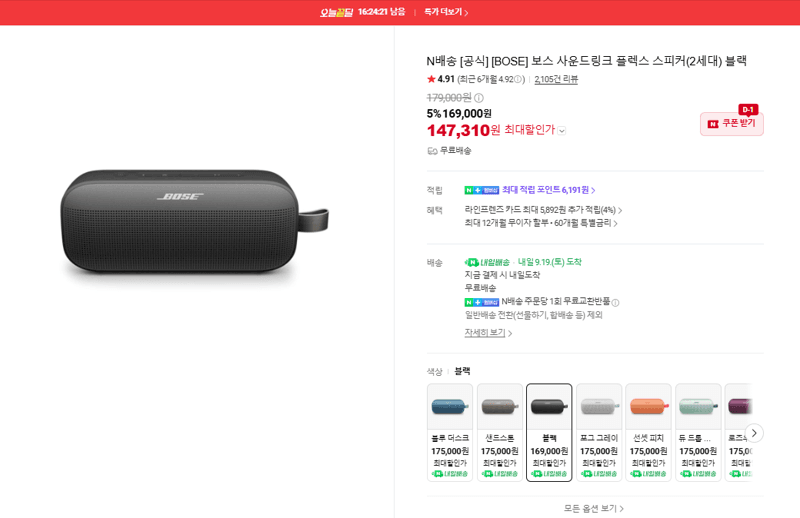
Task: Click the red star rating icon
Action: click(x=431, y=79)
